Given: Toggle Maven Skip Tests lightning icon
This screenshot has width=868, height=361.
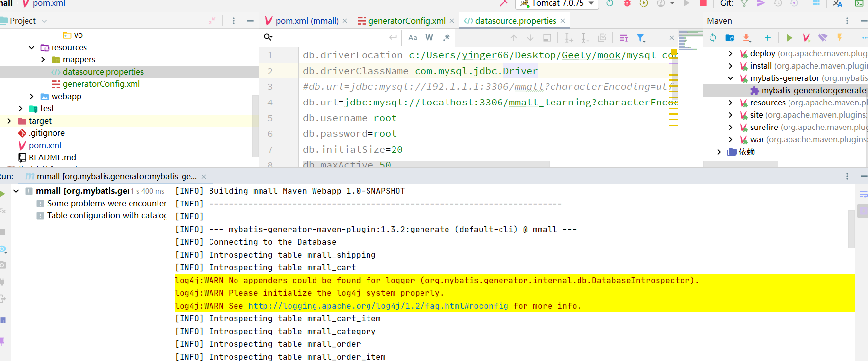Looking at the screenshot, I should [x=840, y=38].
